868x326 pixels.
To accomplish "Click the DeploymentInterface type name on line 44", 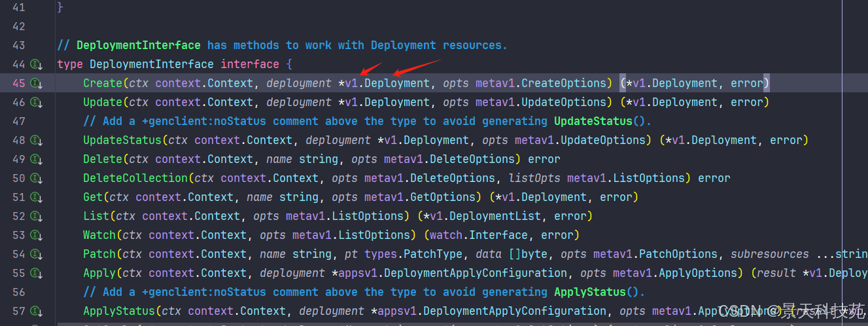I will click(x=151, y=64).
